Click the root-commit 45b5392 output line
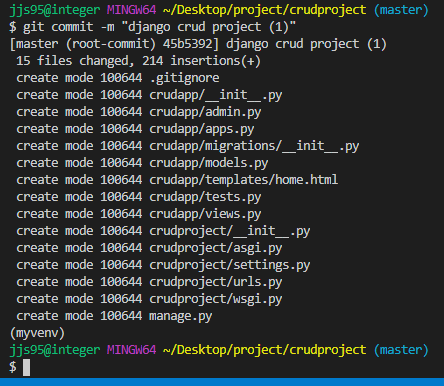Screen dimensions: 444x386 pyautogui.click(x=198, y=44)
